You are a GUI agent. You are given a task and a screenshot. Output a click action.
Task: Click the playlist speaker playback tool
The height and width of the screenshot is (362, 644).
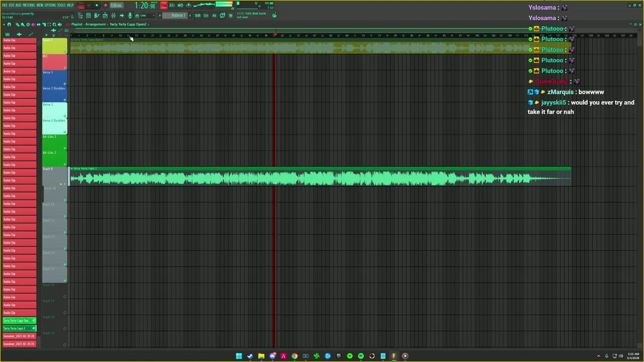click(60, 25)
